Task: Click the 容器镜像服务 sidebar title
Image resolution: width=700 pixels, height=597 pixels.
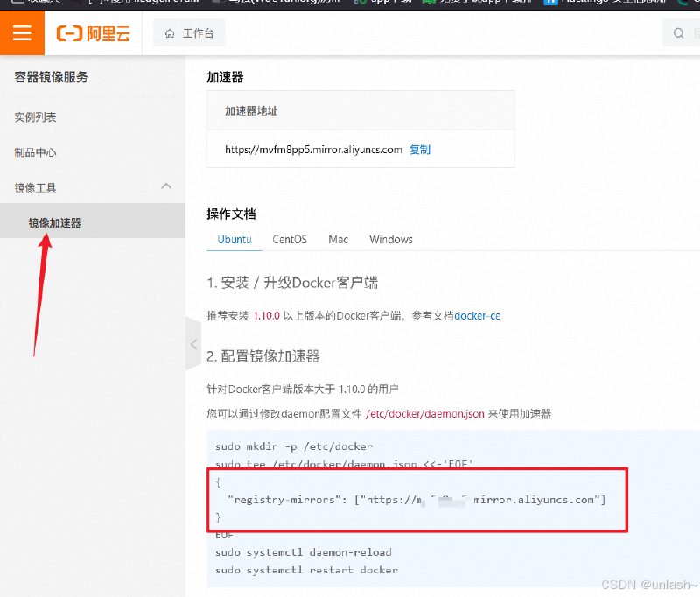Action: pos(51,77)
